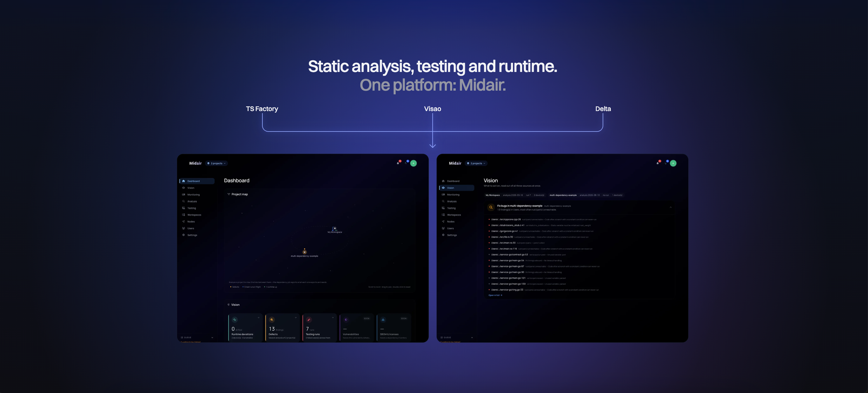Open the bell notifications in the Dashboard panel

point(398,163)
